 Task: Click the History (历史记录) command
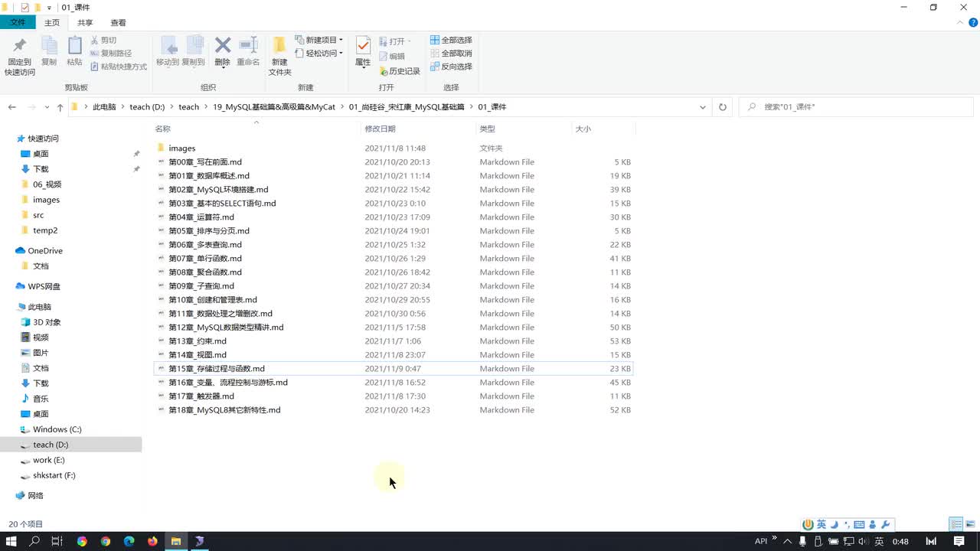click(x=400, y=71)
